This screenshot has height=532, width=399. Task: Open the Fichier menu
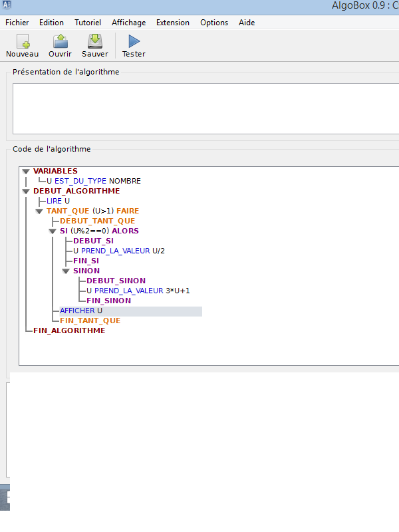pos(17,23)
